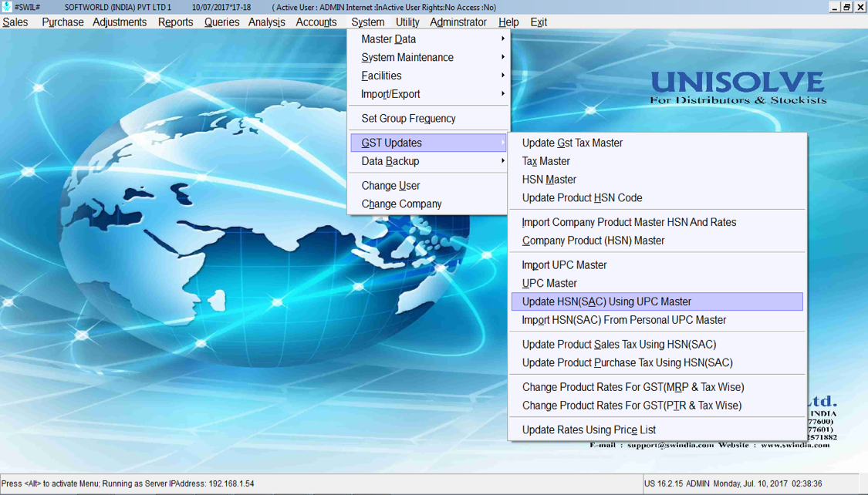Select Import Company Product Master HSN And Rates
Viewport: 868px width, 495px height.
click(657, 222)
